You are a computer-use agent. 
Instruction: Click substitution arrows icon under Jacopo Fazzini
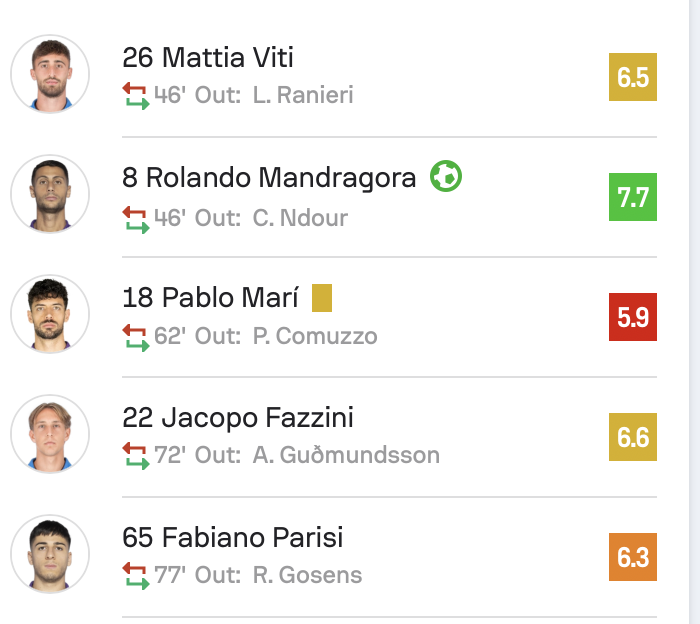pos(135,456)
